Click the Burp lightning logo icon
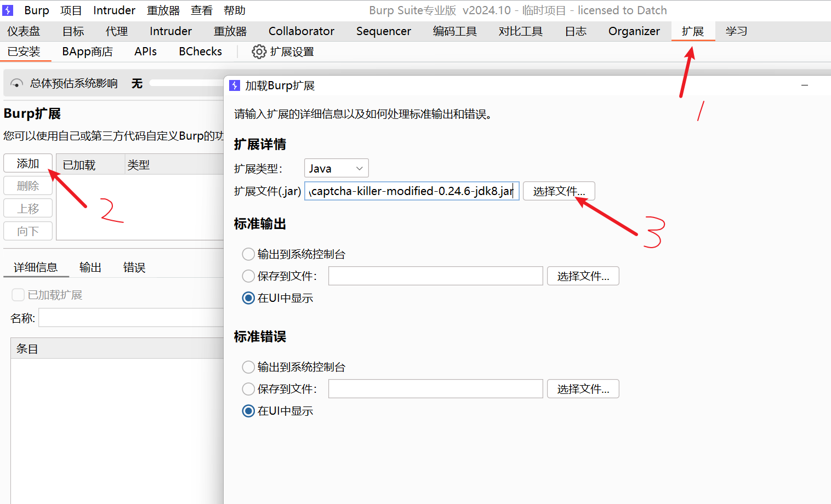The height and width of the screenshot is (504, 831). (8, 9)
